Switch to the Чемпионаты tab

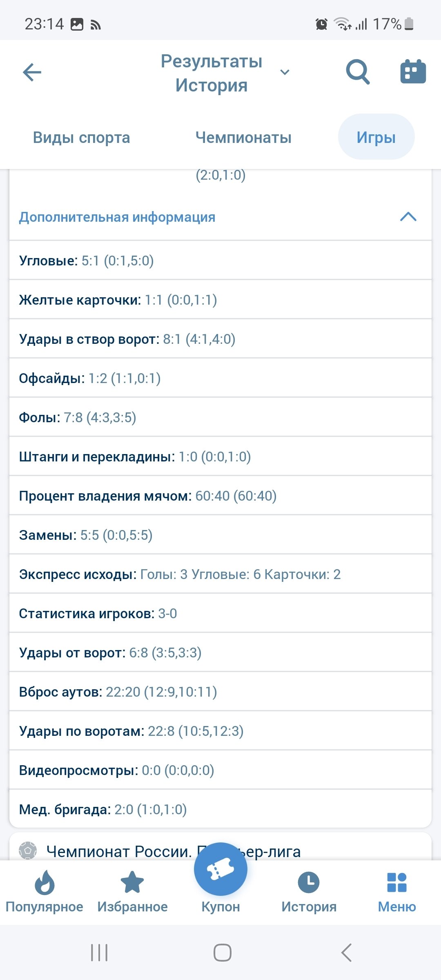[243, 138]
